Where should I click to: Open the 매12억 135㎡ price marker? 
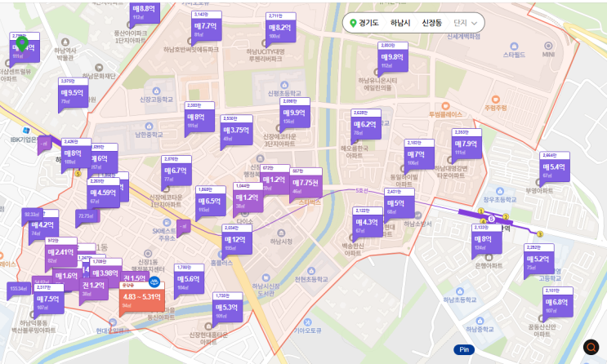click(x=237, y=241)
